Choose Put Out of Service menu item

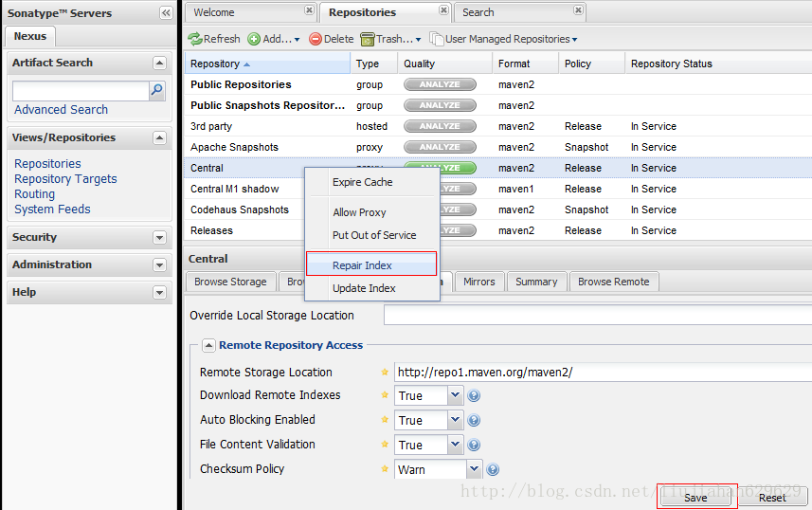(x=371, y=235)
